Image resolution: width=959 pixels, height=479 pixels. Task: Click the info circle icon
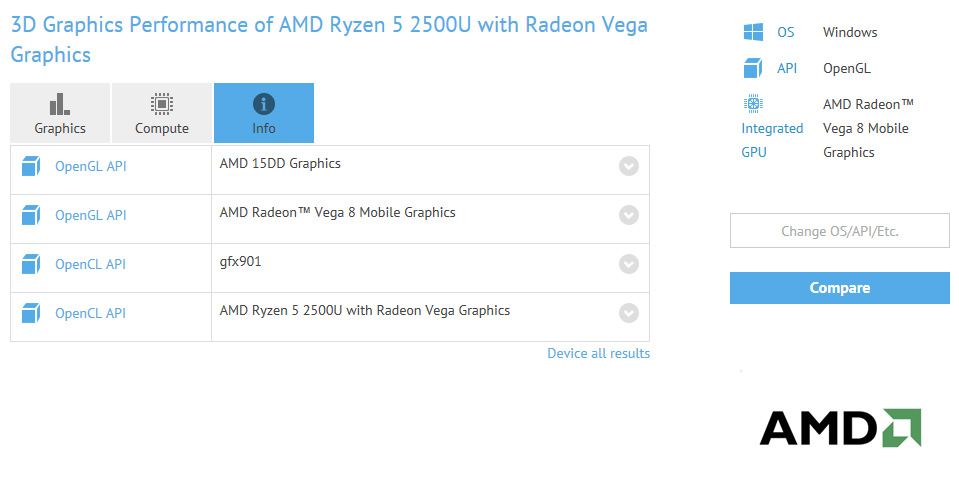coord(264,105)
